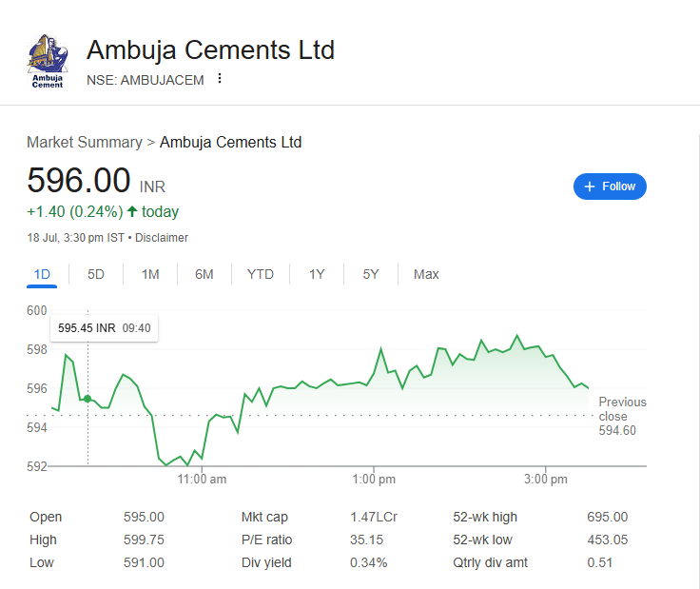
Task: Click the green up arrow next to today
Action: (x=131, y=211)
